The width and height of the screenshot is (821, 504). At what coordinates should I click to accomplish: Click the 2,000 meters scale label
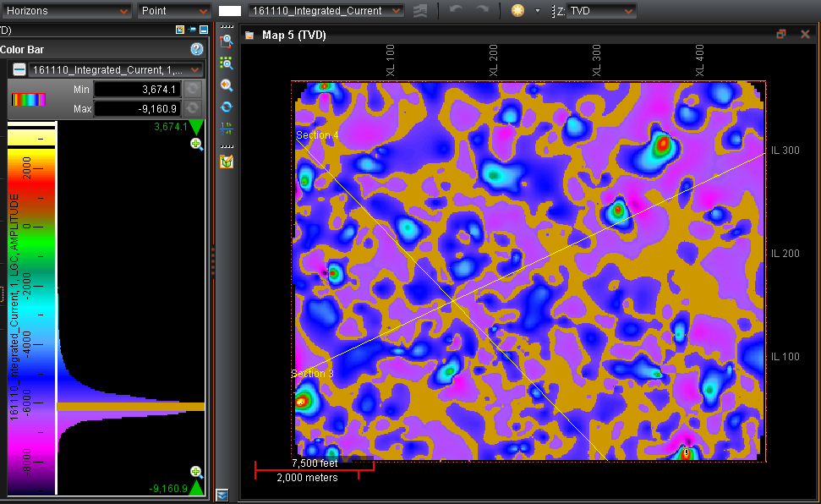pyautogui.click(x=308, y=477)
